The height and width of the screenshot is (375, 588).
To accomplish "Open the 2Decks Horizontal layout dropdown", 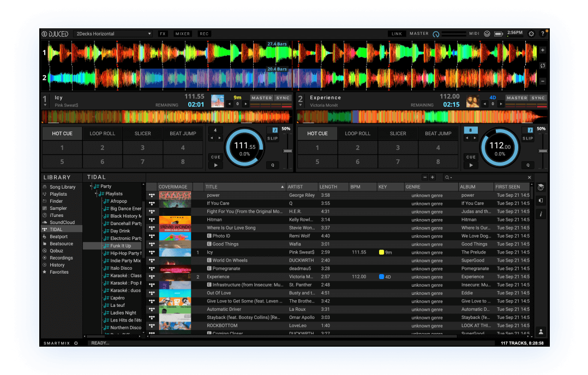I will tap(113, 34).
